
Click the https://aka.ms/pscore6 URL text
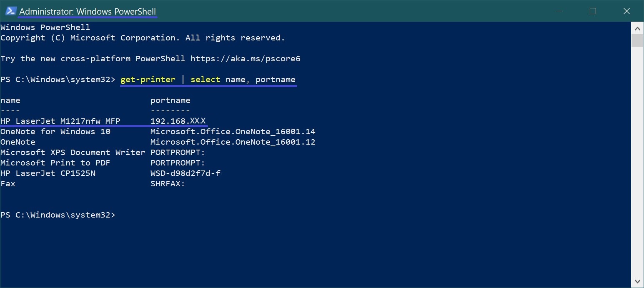pyautogui.click(x=246, y=59)
